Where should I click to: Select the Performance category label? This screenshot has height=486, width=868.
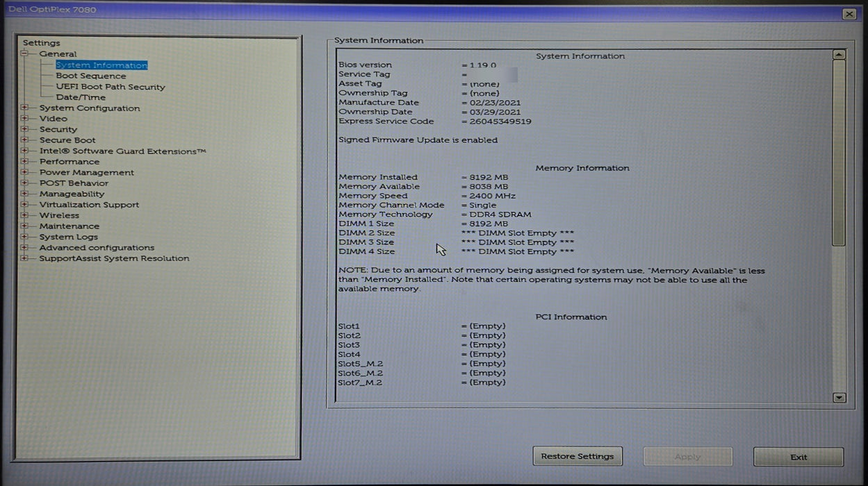click(69, 162)
